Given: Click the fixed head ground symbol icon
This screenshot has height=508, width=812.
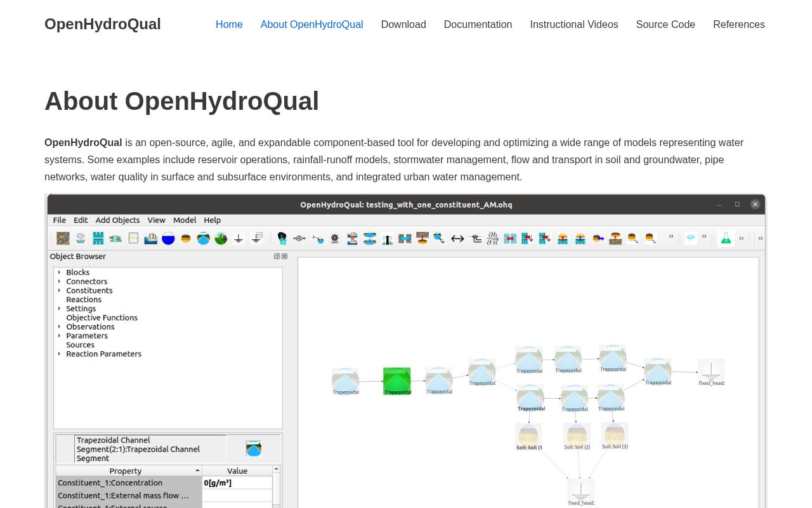Looking at the screenshot, I should pyautogui.click(x=239, y=238).
